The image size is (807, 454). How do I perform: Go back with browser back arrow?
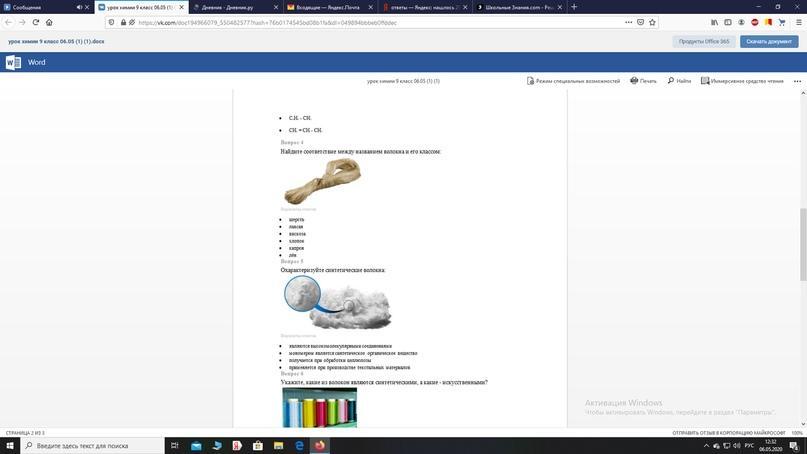pyautogui.click(x=8, y=22)
